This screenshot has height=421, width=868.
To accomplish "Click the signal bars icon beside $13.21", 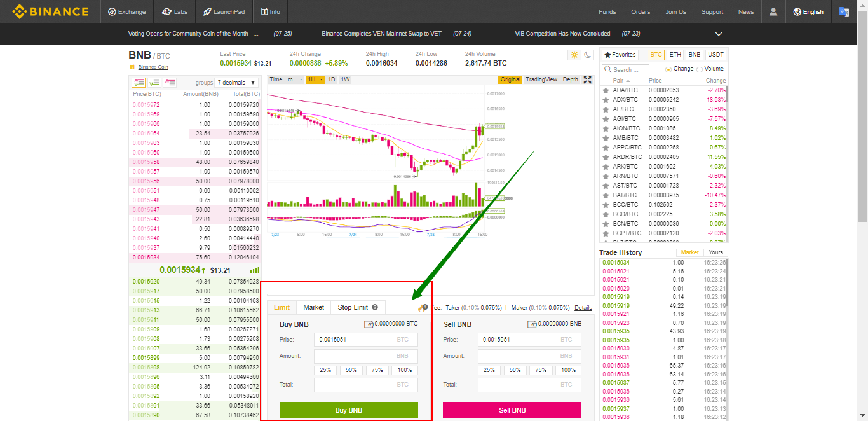I will (x=255, y=270).
